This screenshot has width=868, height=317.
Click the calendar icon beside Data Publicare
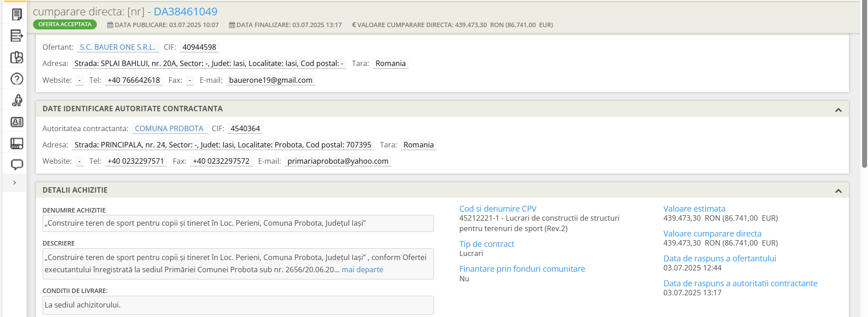point(110,25)
